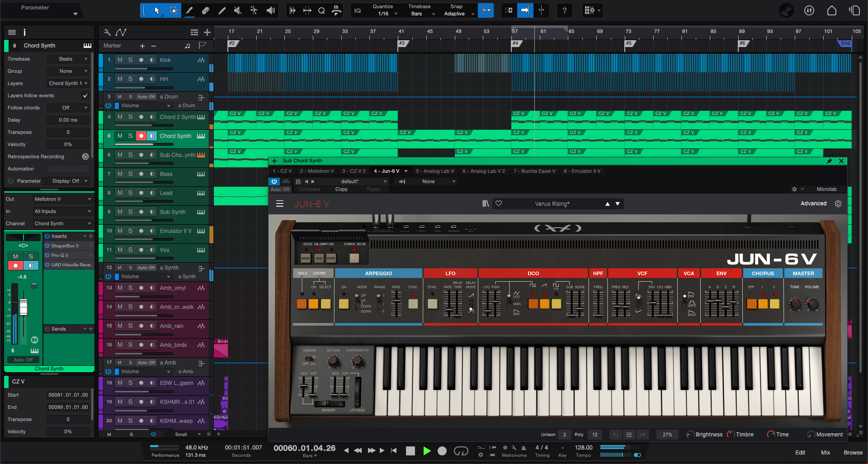Click the JUN-6 V master Volume knob
868x464 pixels.
point(812,303)
